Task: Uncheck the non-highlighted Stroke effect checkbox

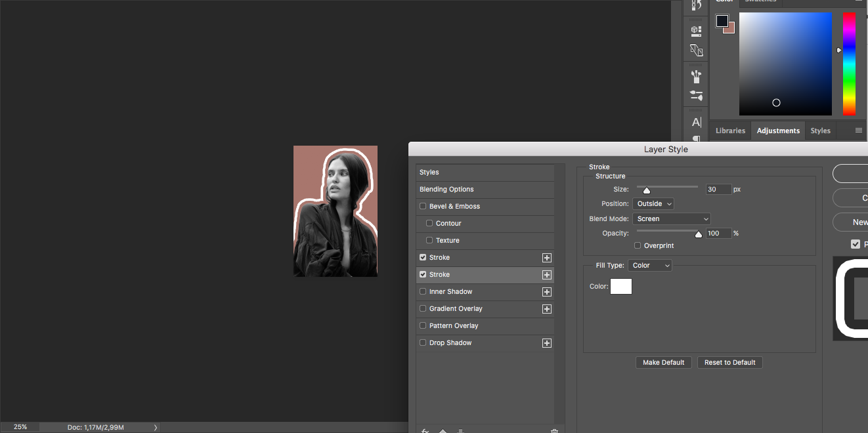Action: [x=423, y=257]
